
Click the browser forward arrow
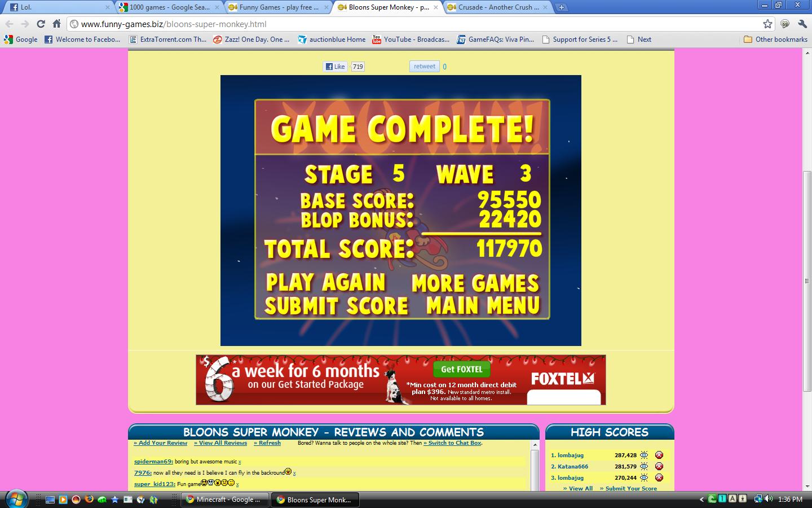point(25,24)
